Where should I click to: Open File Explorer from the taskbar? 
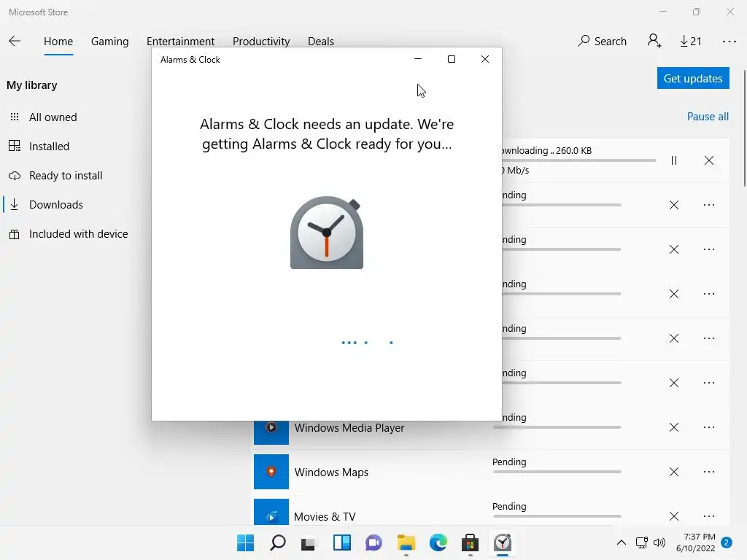pyautogui.click(x=406, y=542)
